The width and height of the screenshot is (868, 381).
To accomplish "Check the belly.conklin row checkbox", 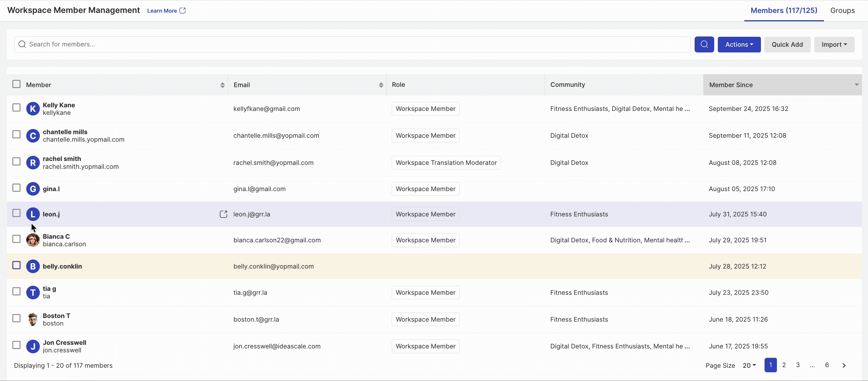I will tap(16, 266).
